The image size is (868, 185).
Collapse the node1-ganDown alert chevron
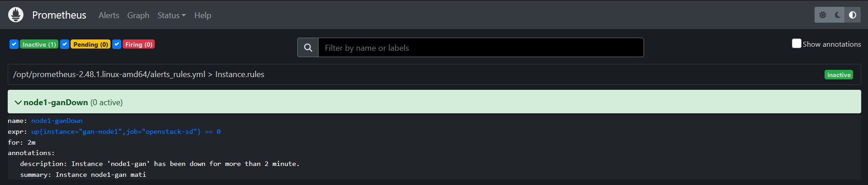(18, 102)
